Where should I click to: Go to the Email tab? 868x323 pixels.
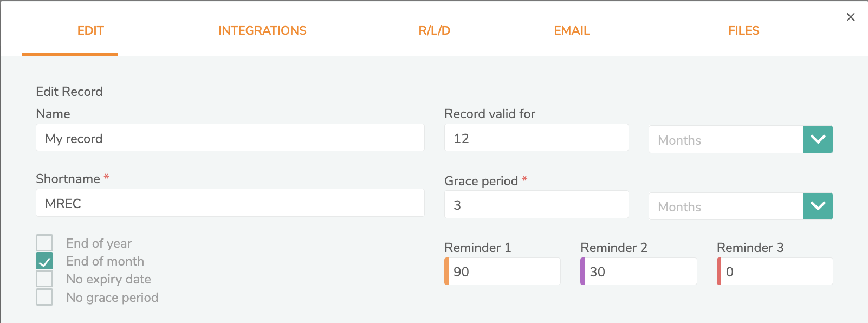point(572,31)
